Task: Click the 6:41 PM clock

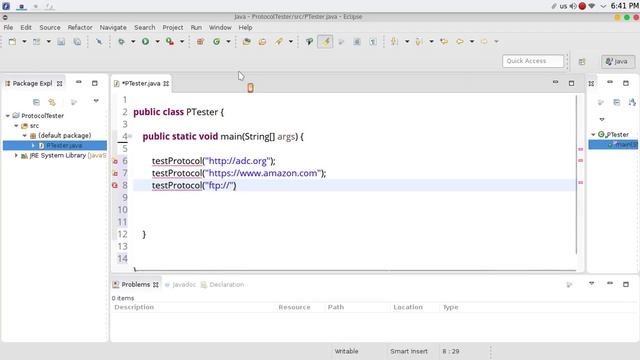Action: click(624, 6)
